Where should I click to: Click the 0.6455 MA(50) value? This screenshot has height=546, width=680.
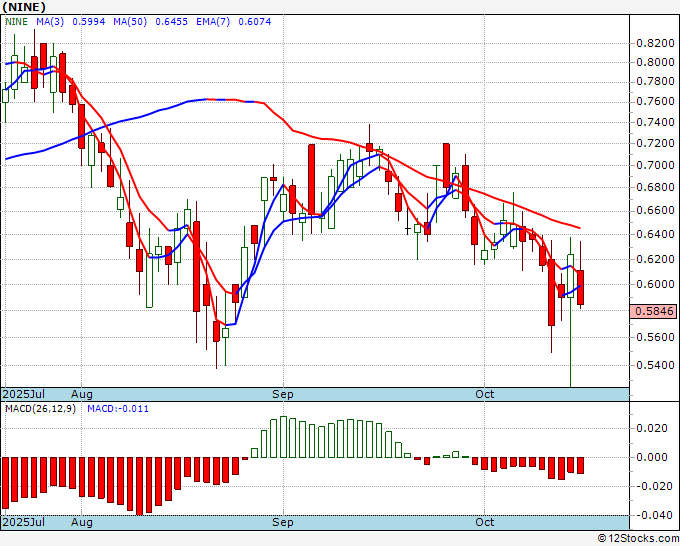coord(171,22)
